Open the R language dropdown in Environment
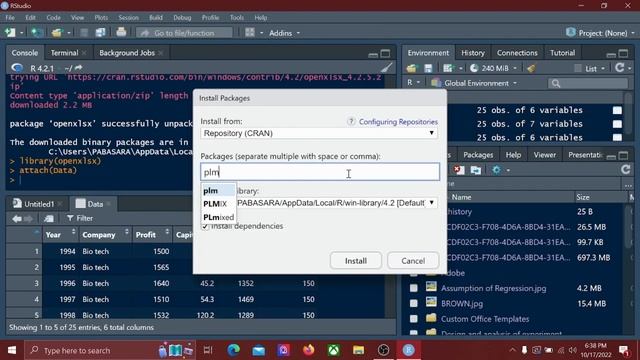 coord(412,83)
